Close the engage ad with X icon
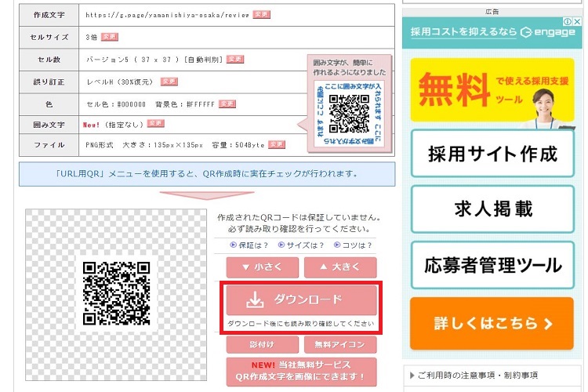The height and width of the screenshot is (392, 588). pyautogui.click(x=578, y=22)
